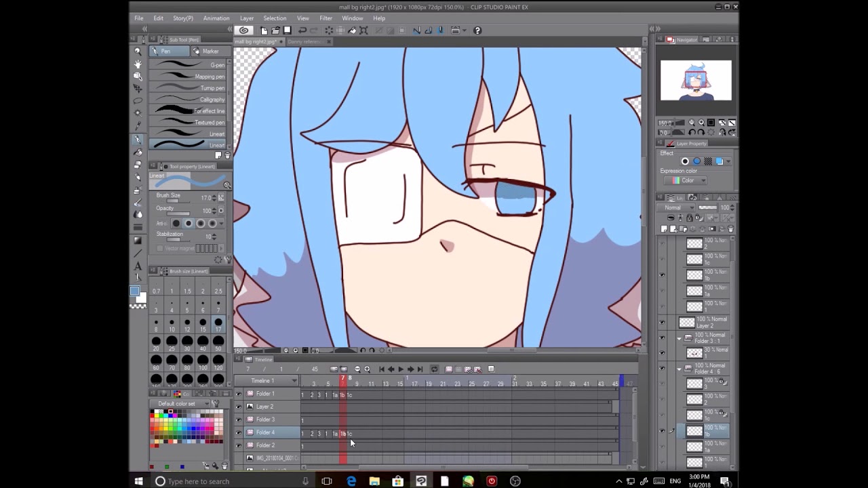Hide Folder 1 in timeline

point(238,394)
